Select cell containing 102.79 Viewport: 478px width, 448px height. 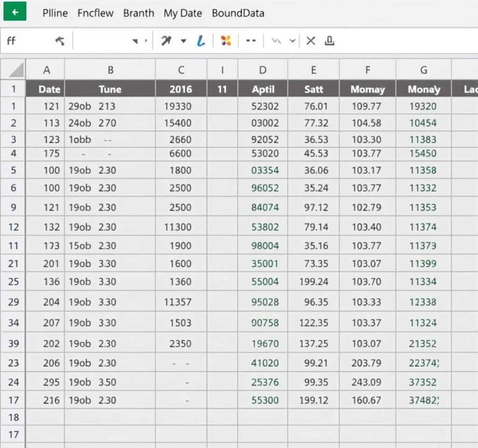point(368,207)
